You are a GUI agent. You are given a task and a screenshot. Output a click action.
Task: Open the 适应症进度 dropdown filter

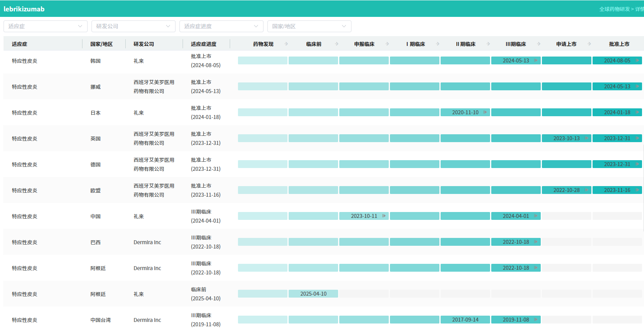pos(221,26)
